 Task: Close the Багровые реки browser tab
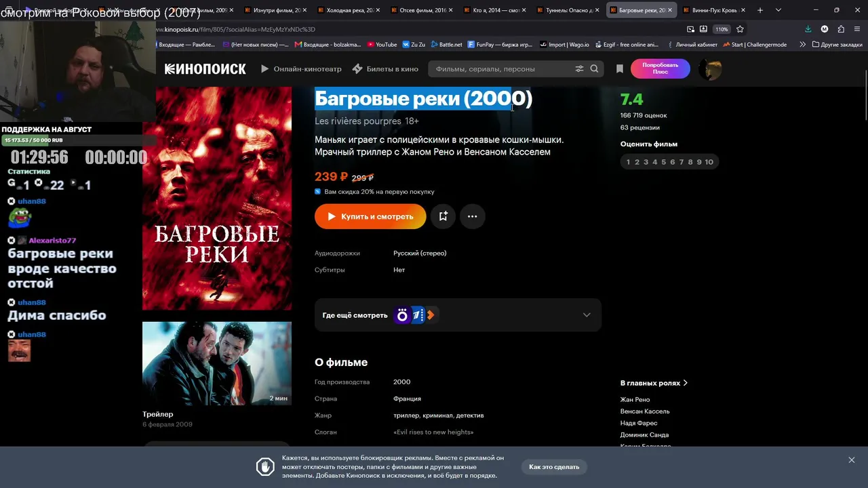pos(669,10)
